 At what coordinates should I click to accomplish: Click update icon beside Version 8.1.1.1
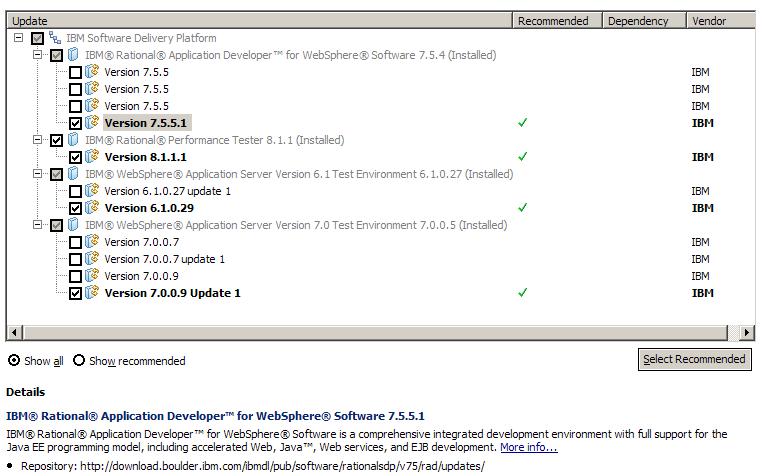(x=92, y=157)
